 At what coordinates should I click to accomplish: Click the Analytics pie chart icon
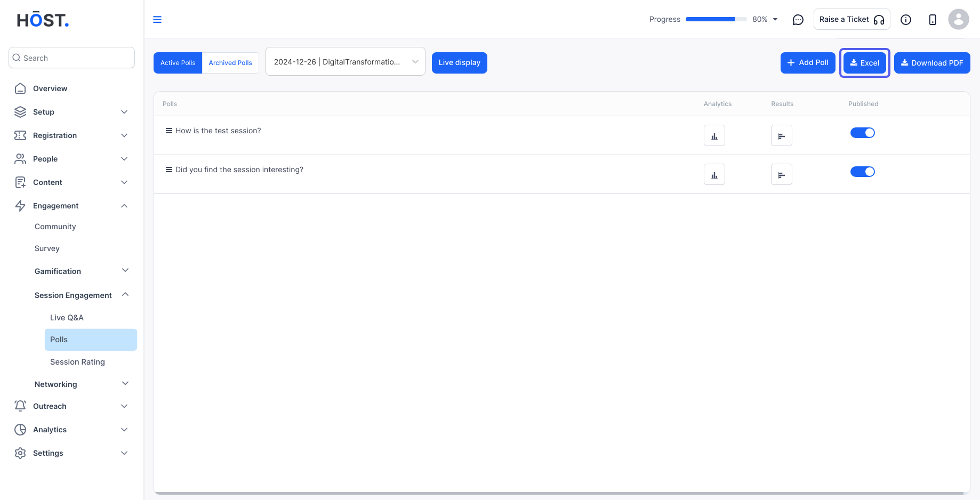pyautogui.click(x=20, y=430)
